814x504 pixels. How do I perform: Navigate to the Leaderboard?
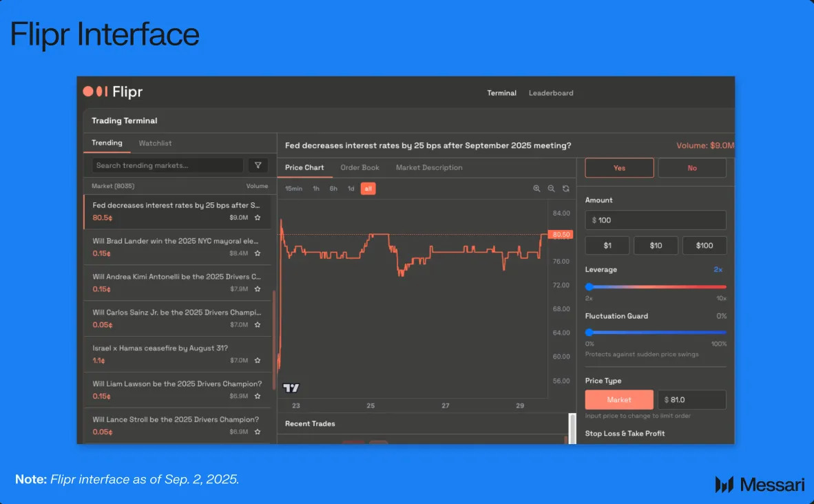click(x=551, y=93)
